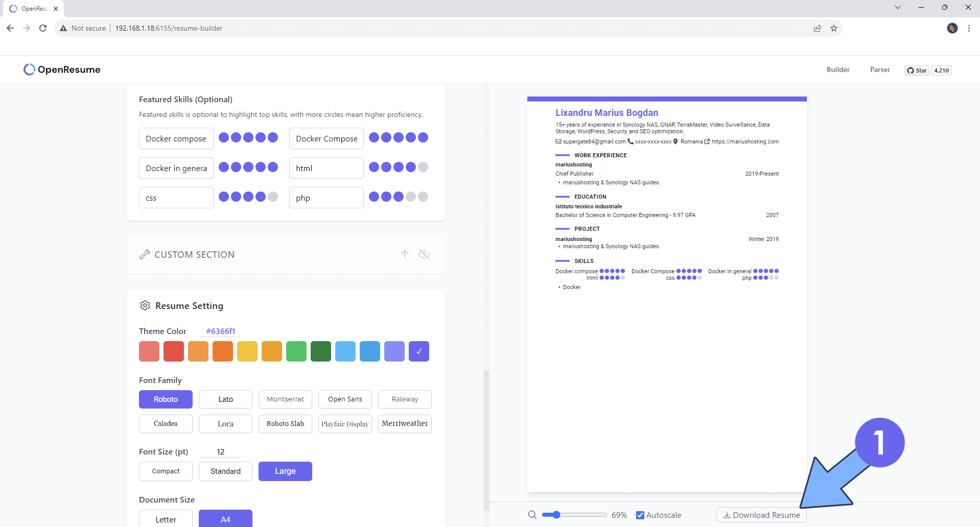Move Custom Section up with arrow icon
The height and width of the screenshot is (527, 980).
[405, 254]
